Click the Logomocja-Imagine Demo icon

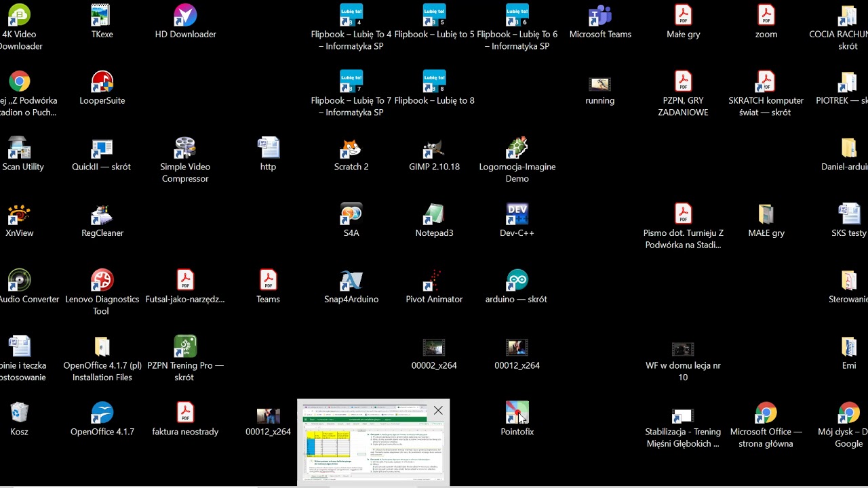click(x=517, y=160)
